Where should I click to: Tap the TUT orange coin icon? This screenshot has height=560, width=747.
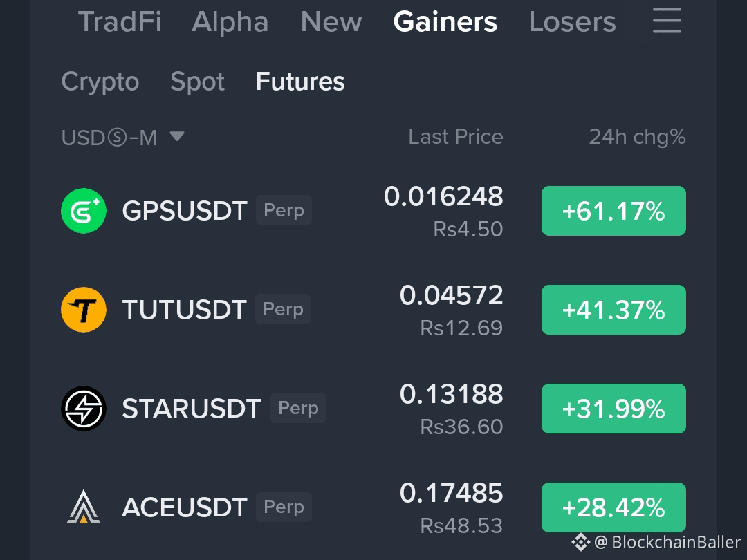click(84, 310)
